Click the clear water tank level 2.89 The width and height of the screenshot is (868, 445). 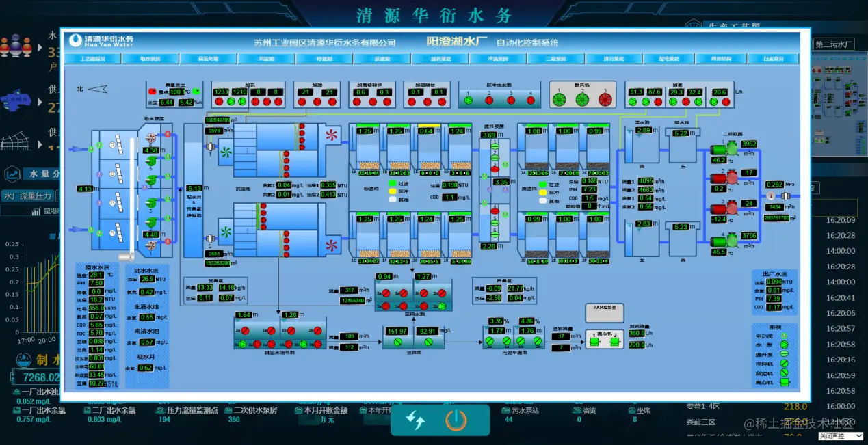[x=644, y=130]
